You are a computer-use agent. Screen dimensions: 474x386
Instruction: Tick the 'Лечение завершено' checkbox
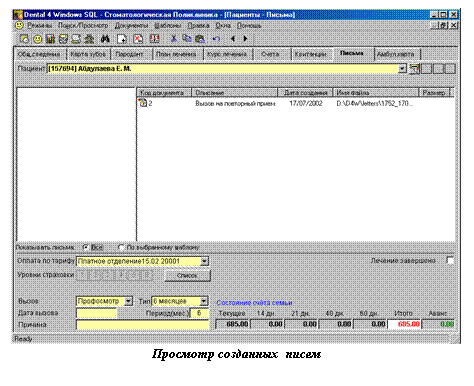pyautogui.click(x=450, y=260)
